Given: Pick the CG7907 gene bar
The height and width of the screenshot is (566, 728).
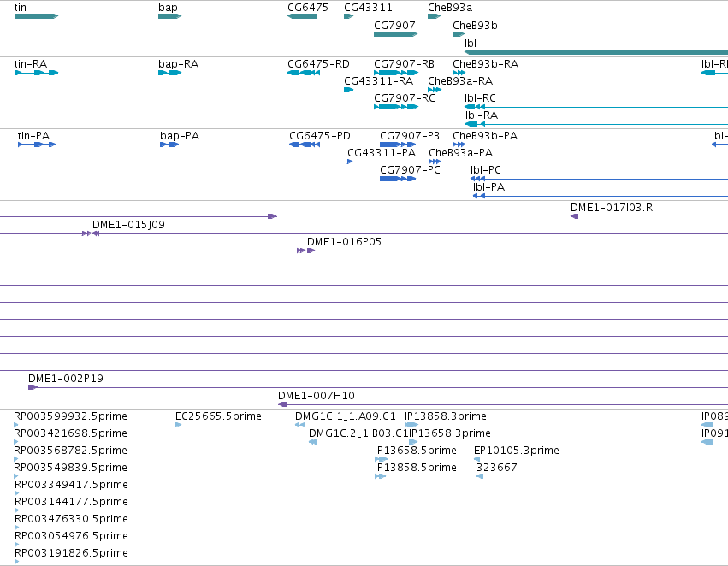Looking at the screenshot, I should pos(395,34).
